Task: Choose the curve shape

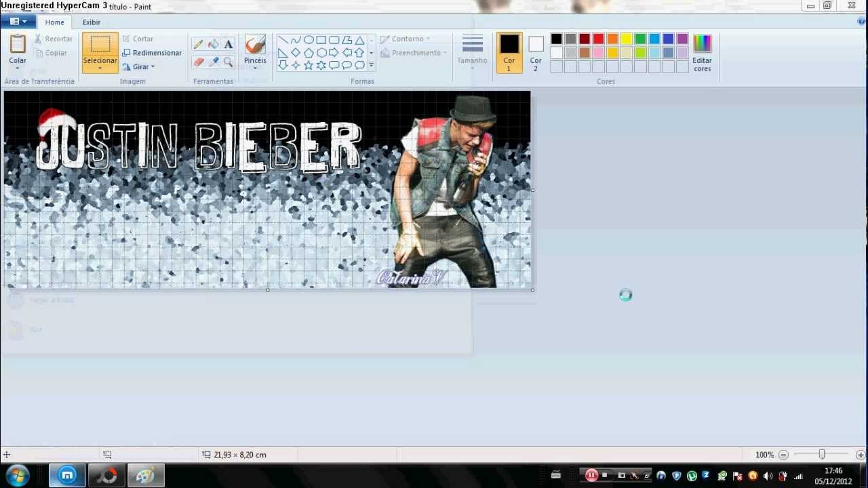Action: tap(296, 40)
